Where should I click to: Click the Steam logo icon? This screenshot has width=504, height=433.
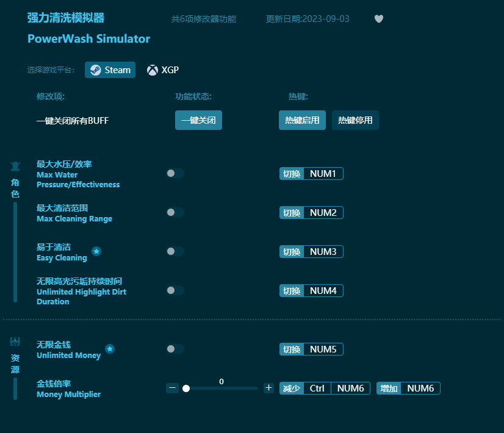pos(95,70)
